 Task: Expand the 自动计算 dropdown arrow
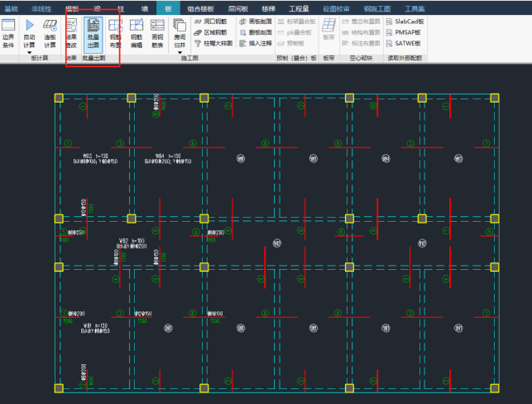click(x=30, y=52)
